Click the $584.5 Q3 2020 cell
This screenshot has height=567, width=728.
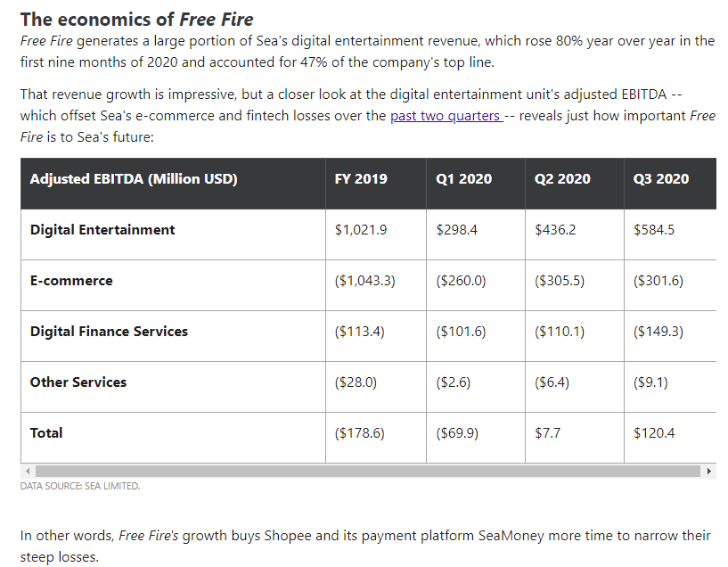pos(654,229)
